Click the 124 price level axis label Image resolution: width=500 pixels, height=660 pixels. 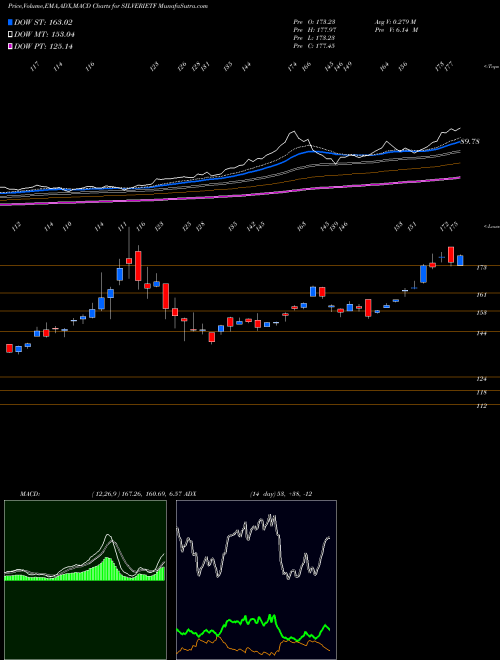482,379
